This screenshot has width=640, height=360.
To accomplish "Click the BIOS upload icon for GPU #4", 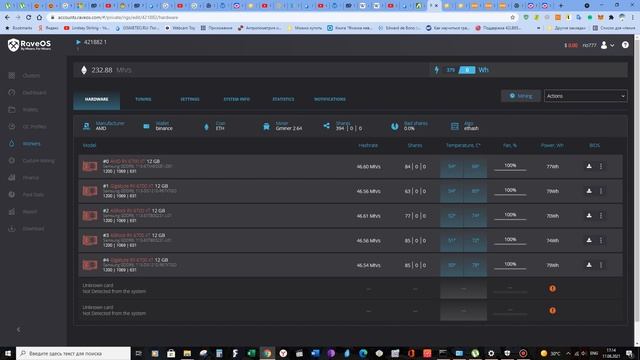I will (x=589, y=265).
